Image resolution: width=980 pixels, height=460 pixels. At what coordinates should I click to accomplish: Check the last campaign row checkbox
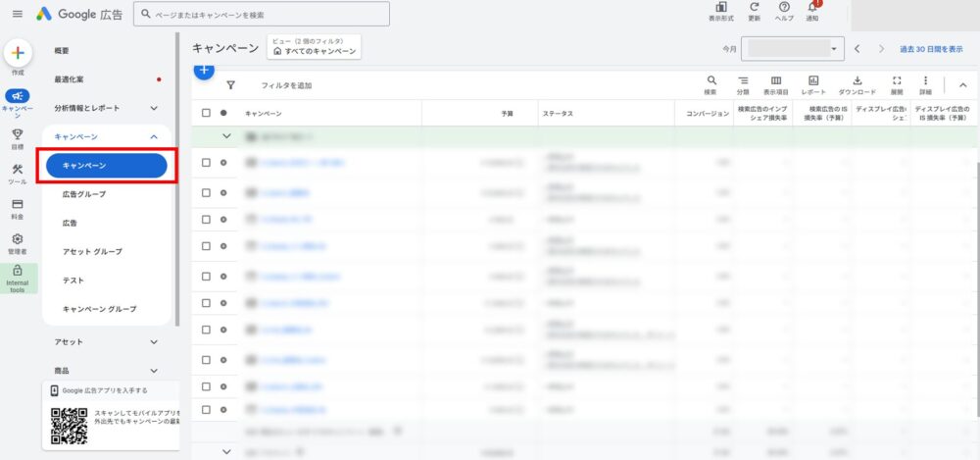(206, 409)
